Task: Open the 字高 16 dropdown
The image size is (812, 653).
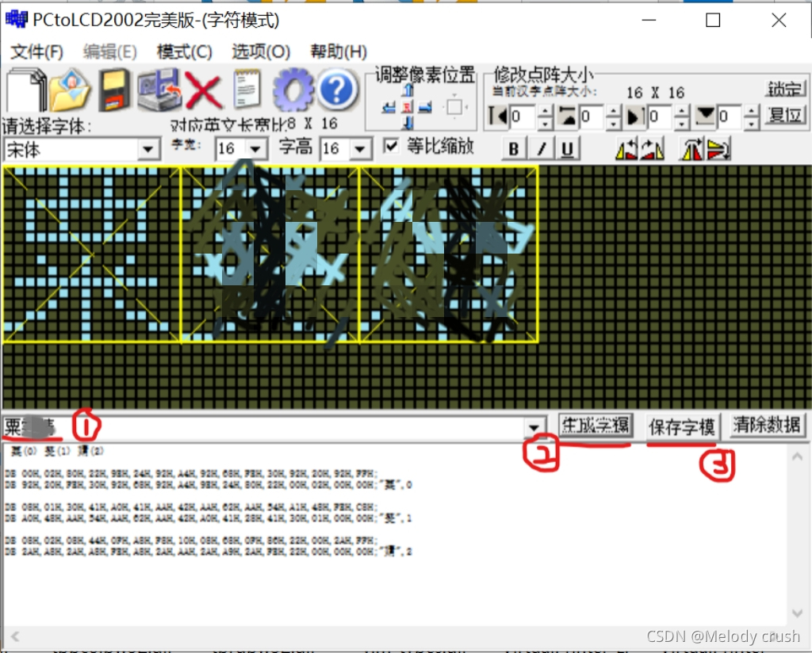Action: pos(361,148)
